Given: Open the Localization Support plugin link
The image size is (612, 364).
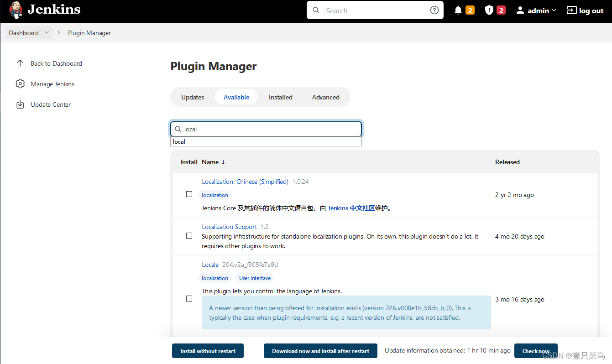Looking at the screenshot, I should coord(230,227).
